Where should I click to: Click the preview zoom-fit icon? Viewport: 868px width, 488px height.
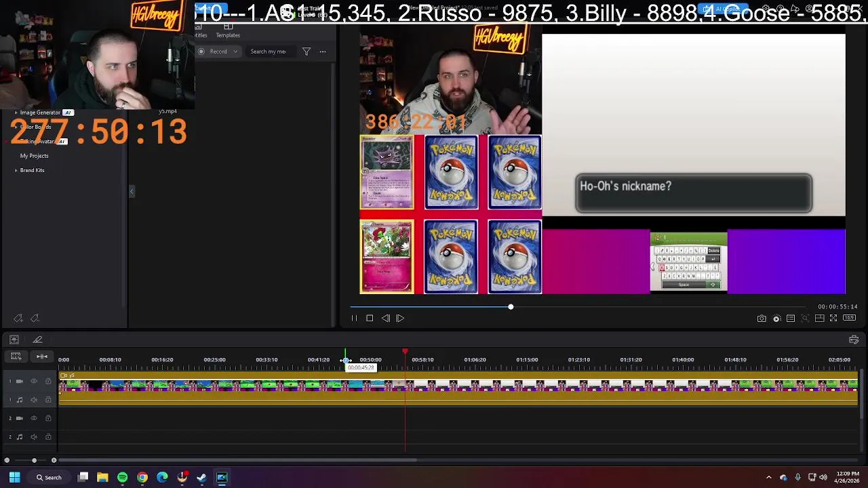click(805, 319)
